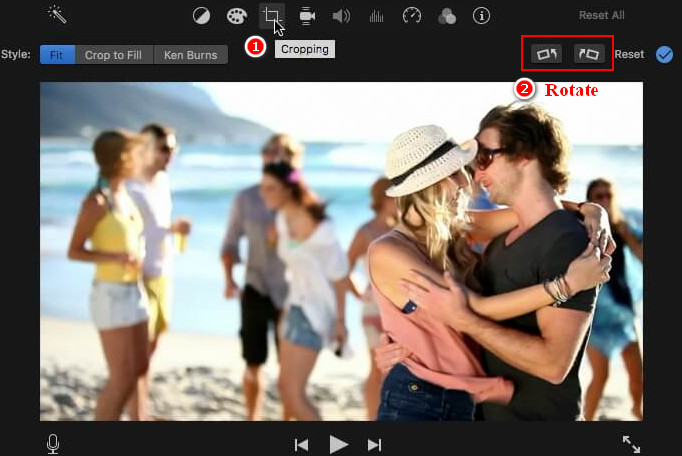The width and height of the screenshot is (682, 456).
Task: Select the Fit crop style
Action: pos(57,55)
